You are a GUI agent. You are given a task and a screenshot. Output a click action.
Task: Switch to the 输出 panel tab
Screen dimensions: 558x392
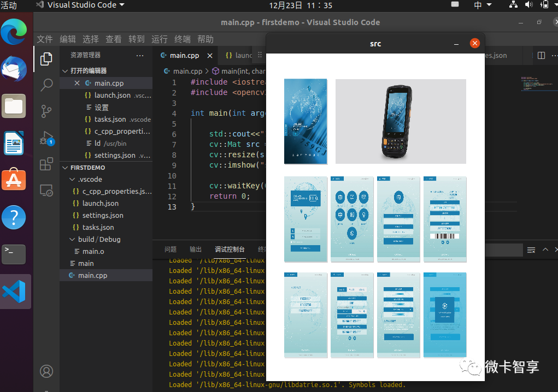click(196, 250)
